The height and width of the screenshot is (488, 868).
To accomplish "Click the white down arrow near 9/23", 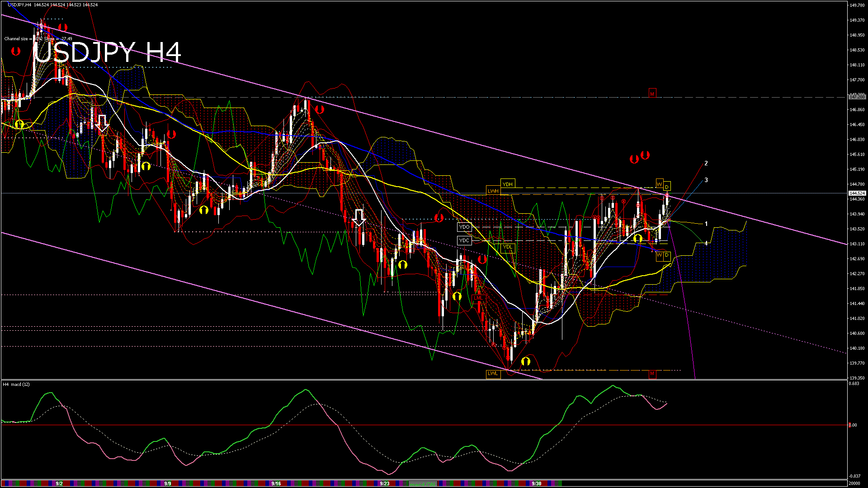I will tap(359, 217).
